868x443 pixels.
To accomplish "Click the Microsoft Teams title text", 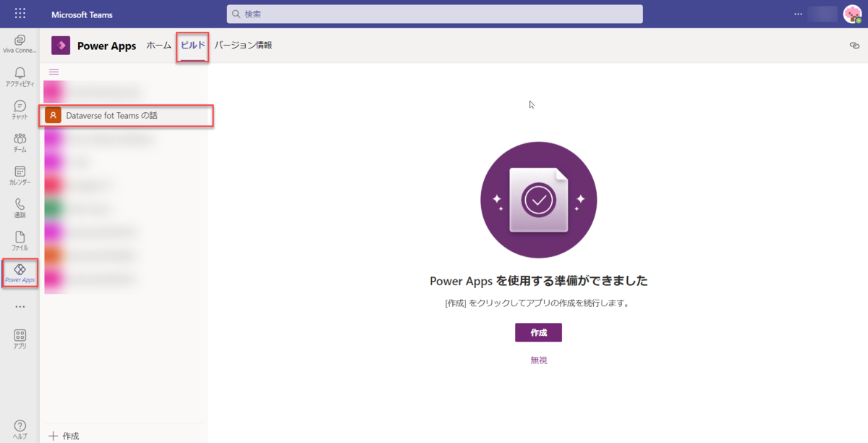I will tap(82, 14).
